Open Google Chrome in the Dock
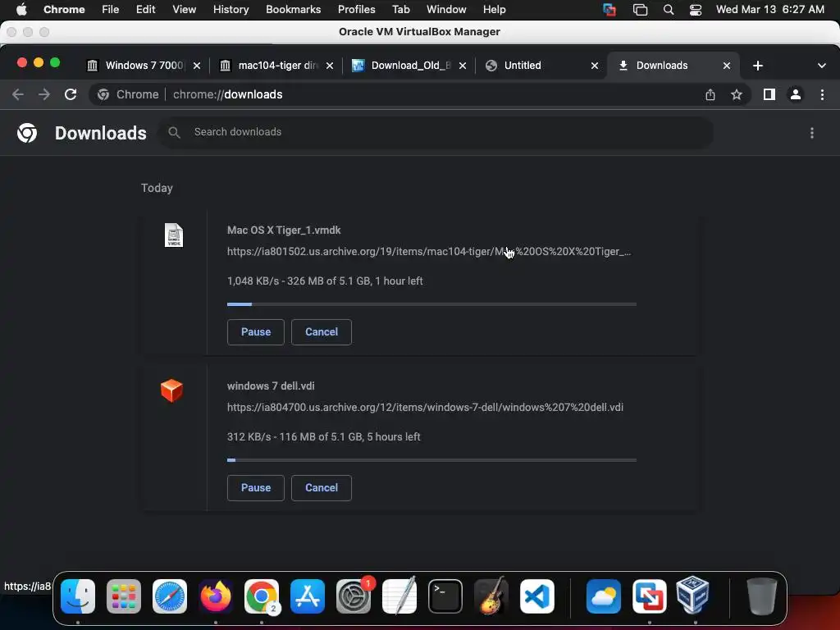 click(x=262, y=596)
